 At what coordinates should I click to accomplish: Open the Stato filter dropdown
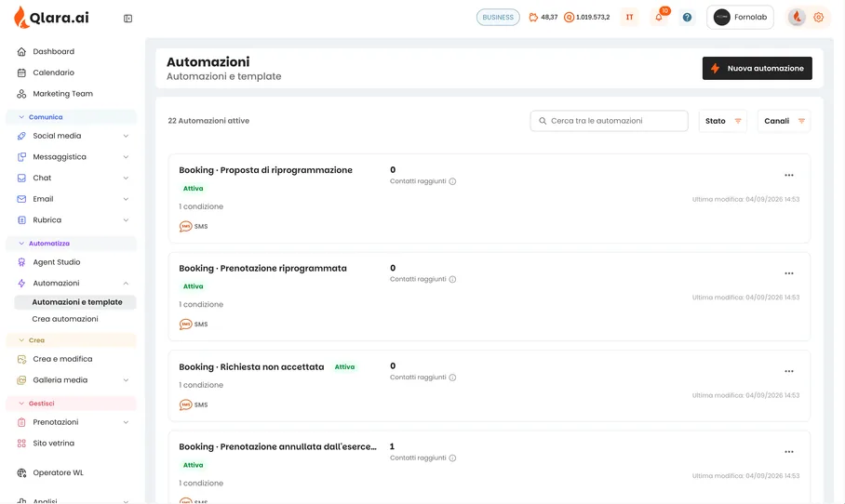723,121
